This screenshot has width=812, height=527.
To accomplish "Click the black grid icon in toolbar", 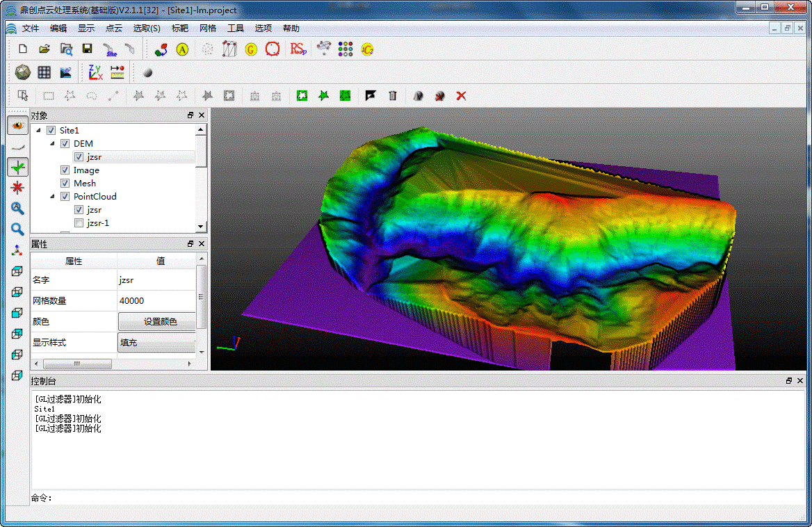I will tap(44, 72).
